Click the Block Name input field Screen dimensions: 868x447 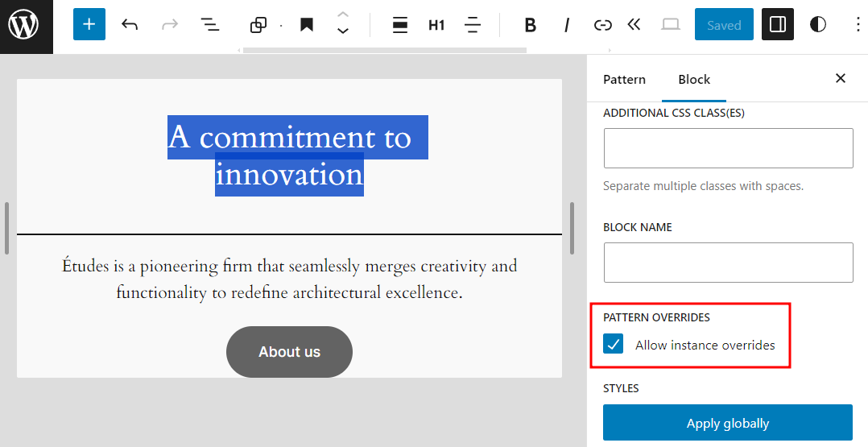pos(727,263)
